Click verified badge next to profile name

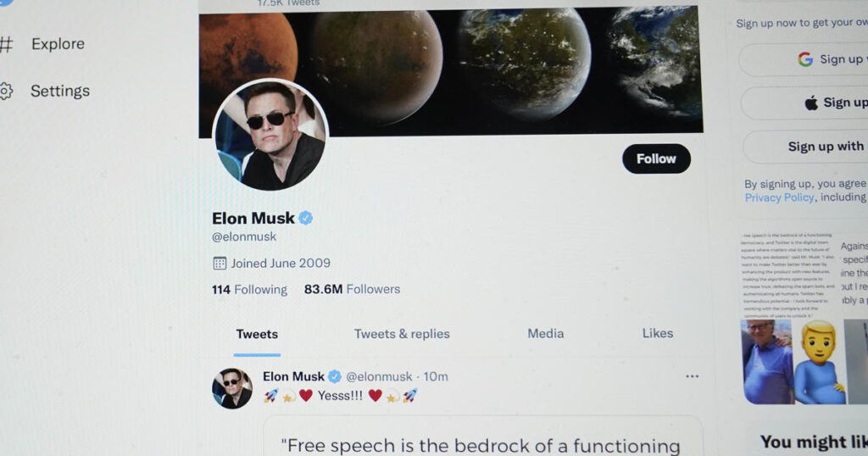point(305,218)
